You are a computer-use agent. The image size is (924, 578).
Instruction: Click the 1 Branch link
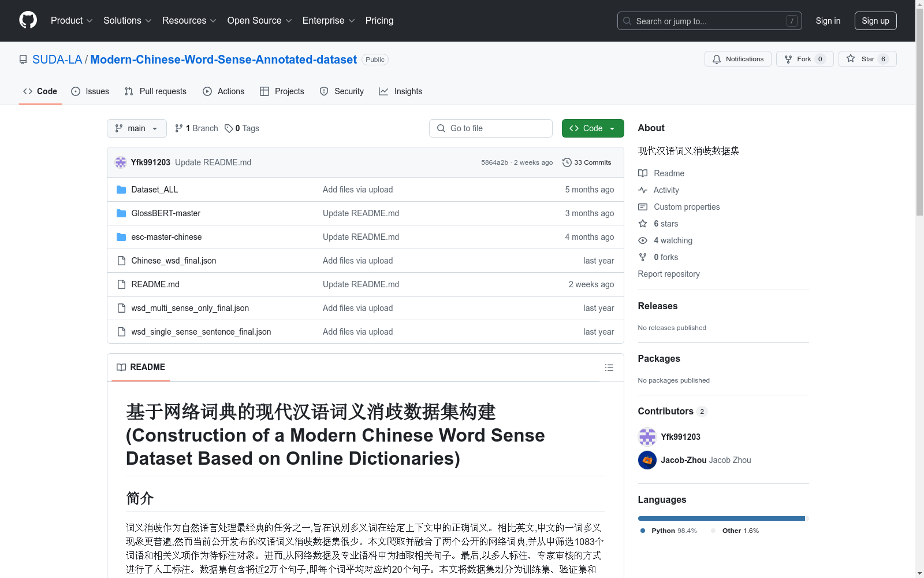tap(196, 128)
